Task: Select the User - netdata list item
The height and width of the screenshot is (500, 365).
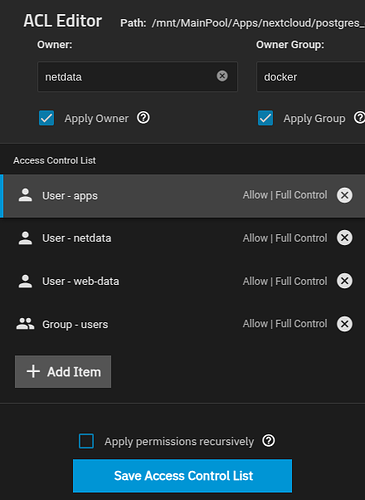Action: click(x=183, y=238)
